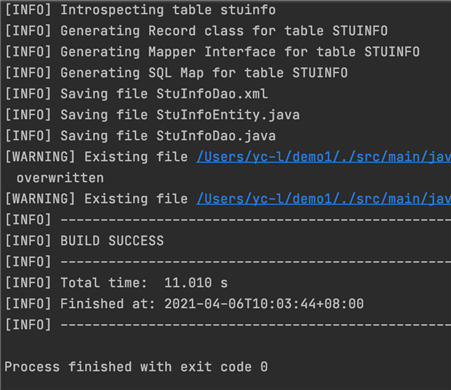This screenshot has width=451, height=390.
Task: Click the "Saving file StuInfoEntity.java" line
Action: point(152,115)
